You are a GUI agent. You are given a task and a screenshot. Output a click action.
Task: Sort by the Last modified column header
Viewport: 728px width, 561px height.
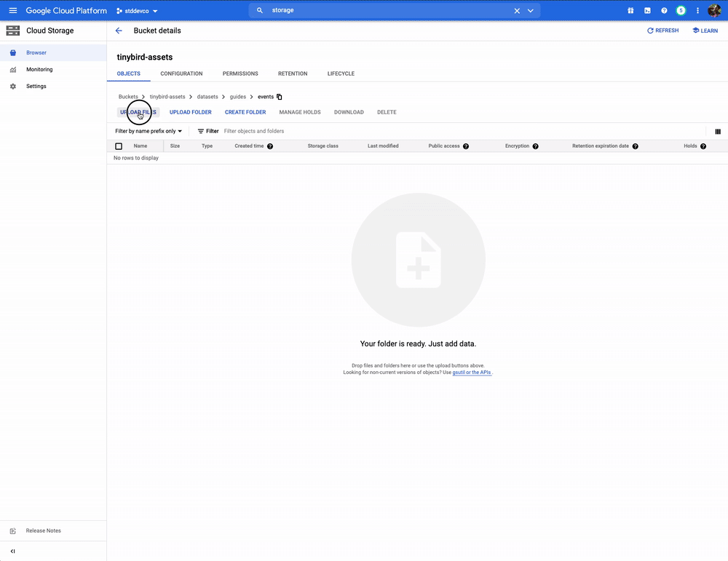click(383, 146)
